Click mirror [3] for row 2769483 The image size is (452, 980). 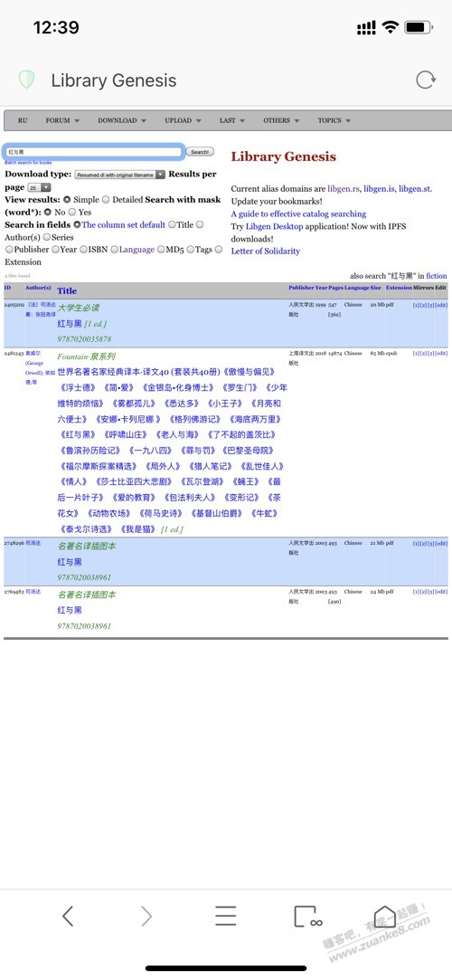(x=431, y=591)
